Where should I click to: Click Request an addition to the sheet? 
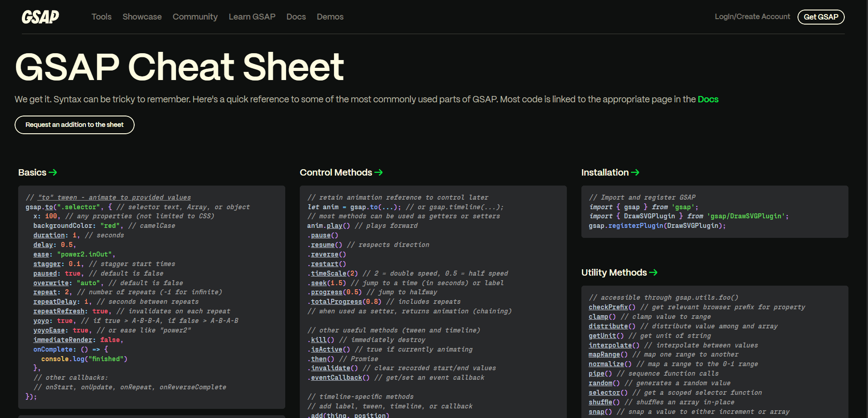(x=75, y=125)
